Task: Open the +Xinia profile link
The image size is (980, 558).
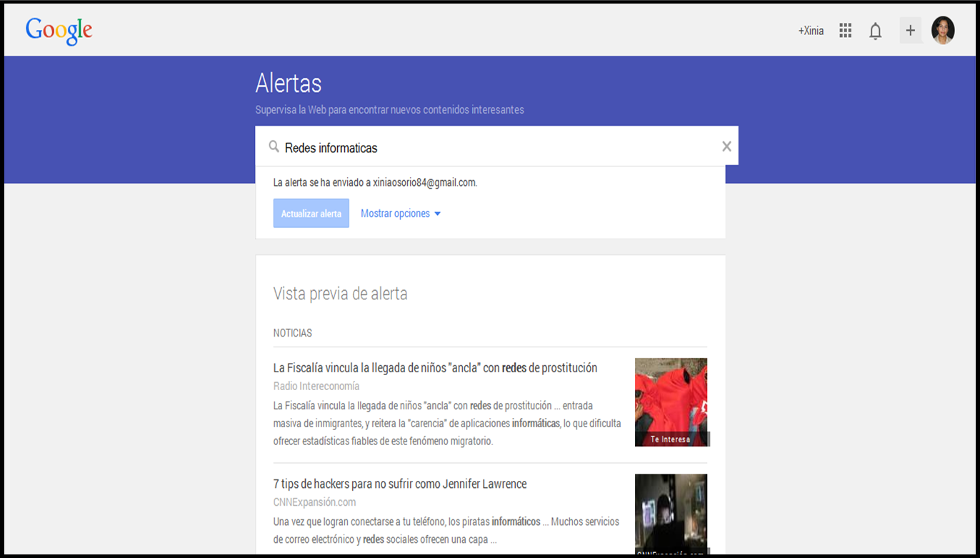Action: pos(811,31)
